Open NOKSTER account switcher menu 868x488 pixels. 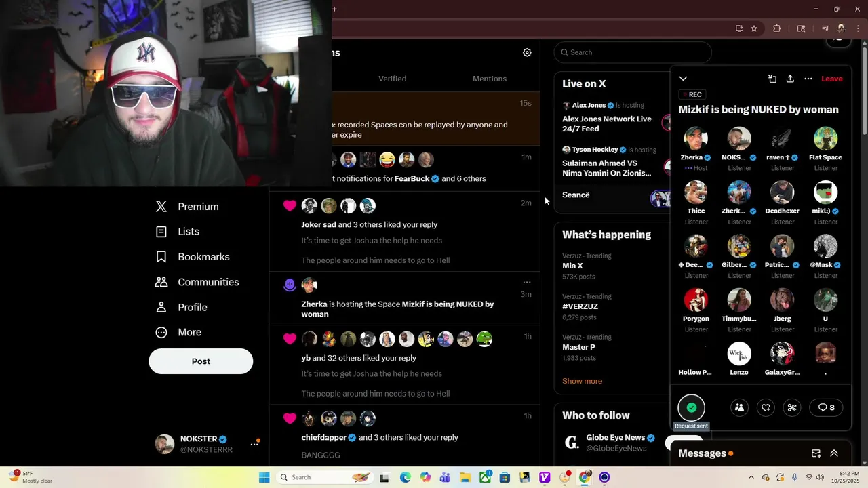[x=206, y=444]
